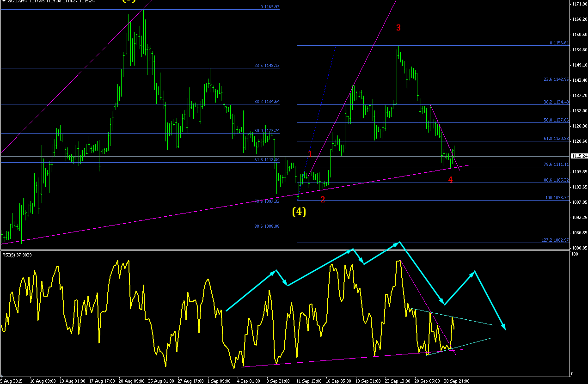Select the yellow (4) wave label

click(x=299, y=212)
